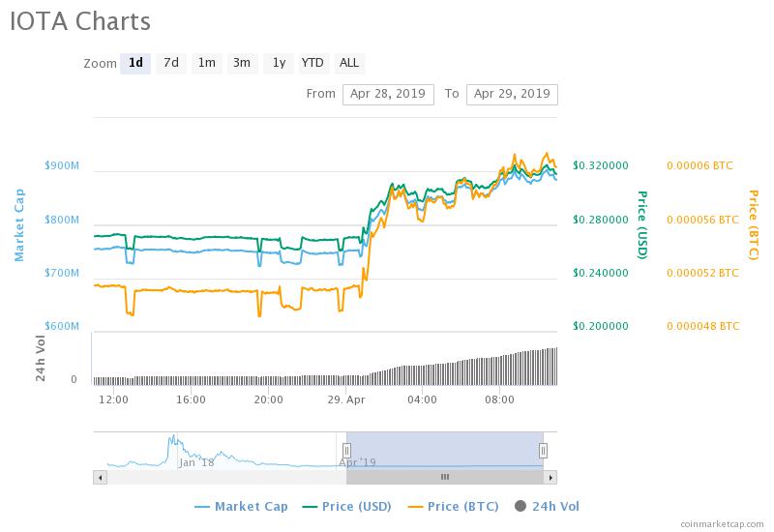Click the IOTA Charts heading
774x532 pixels.
coord(80,21)
